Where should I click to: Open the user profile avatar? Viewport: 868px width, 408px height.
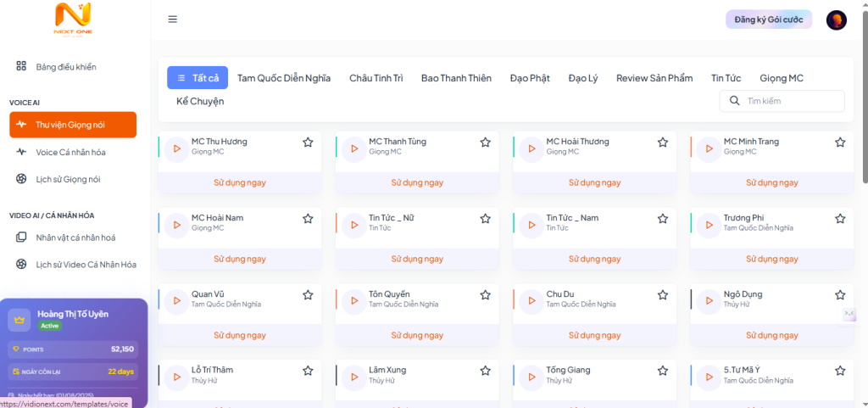pyautogui.click(x=836, y=20)
